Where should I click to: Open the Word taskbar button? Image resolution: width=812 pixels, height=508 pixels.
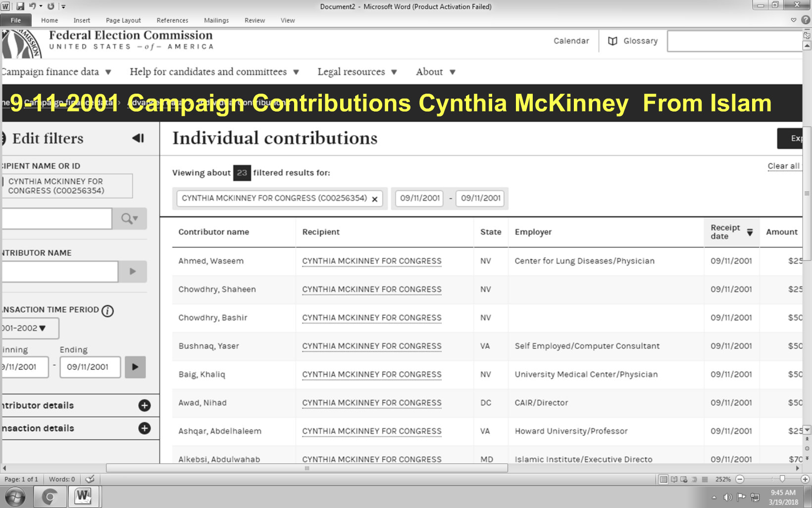click(83, 497)
